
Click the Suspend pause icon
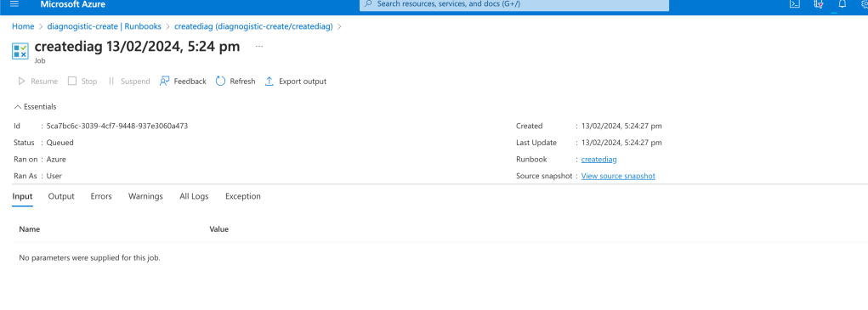[x=111, y=82]
